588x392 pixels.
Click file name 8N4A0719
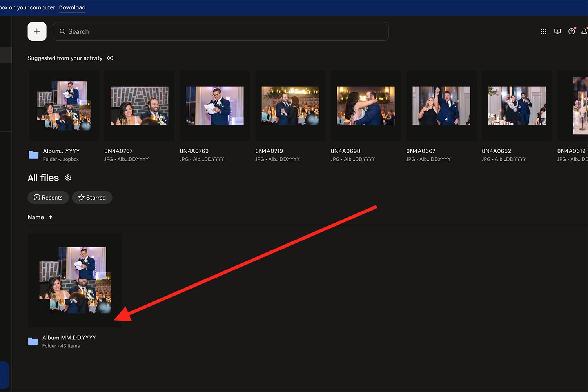coord(269,151)
